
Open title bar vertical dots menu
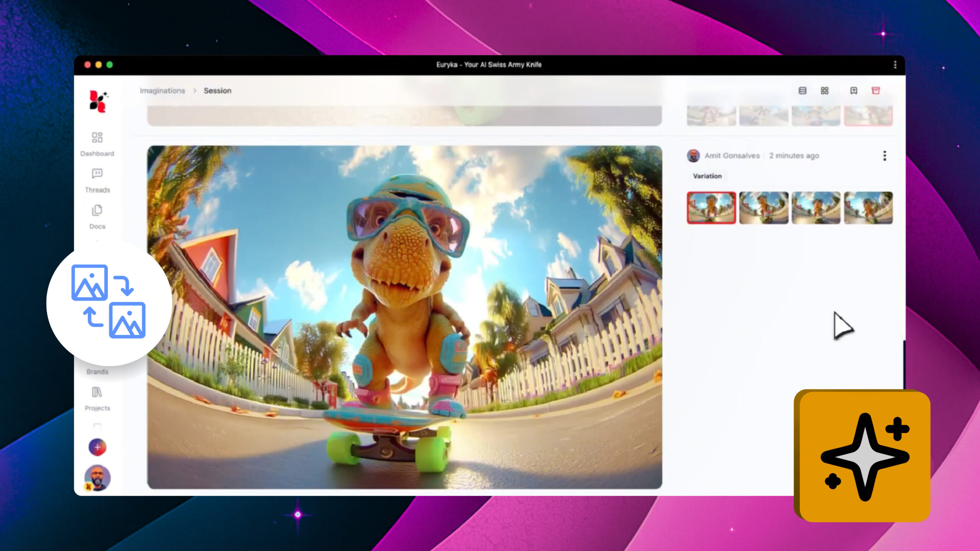pyautogui.click(x=895, y=65)
